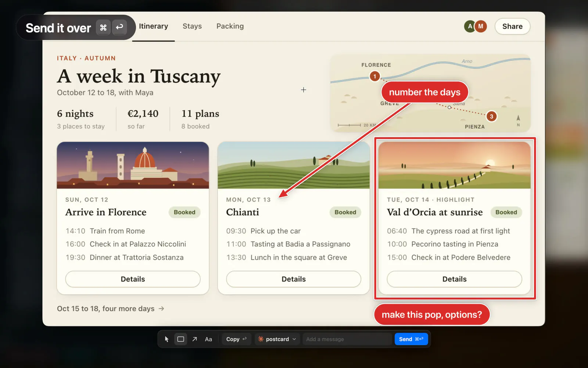Image resolution: width=588 pixels, height=368 pixels.
Task: Select the Aa text tool
Action: click(x=208, y=339)
